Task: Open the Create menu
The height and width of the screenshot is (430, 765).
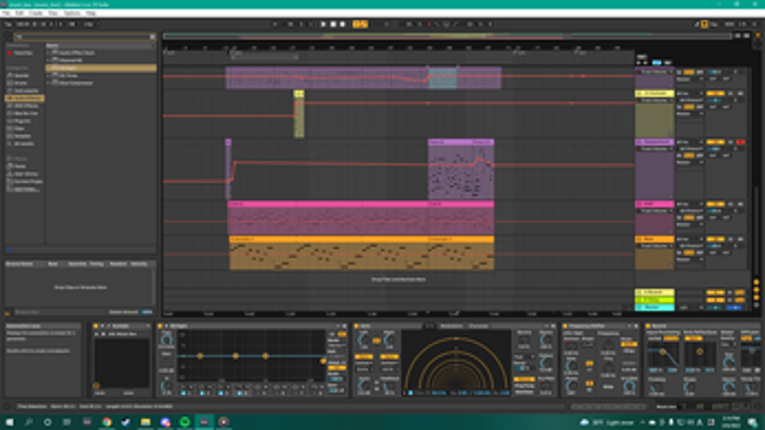Action: (36, 13)
